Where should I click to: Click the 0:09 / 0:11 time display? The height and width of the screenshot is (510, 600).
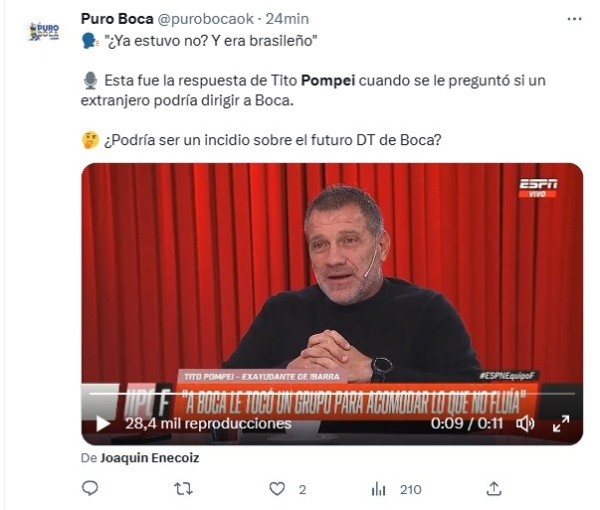point(466,424)
